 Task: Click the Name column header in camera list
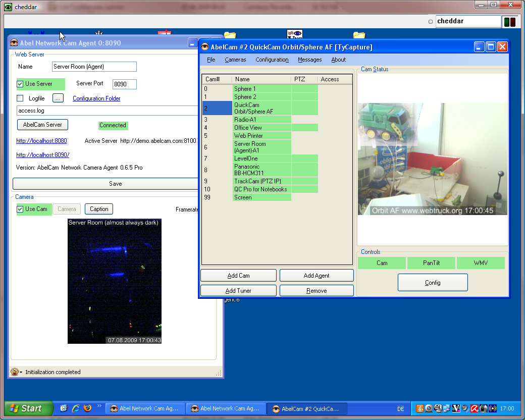point(261,79)
